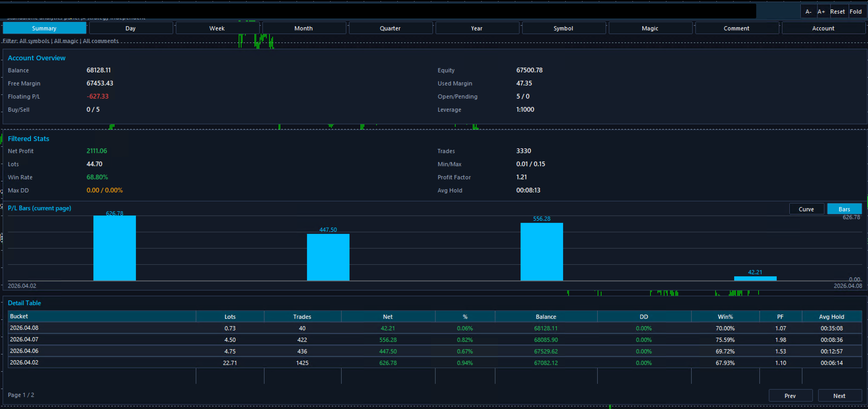Select the 2026.04.02 table row
The height and width of the screenshot is (409, 868).
tap(435, 363)
